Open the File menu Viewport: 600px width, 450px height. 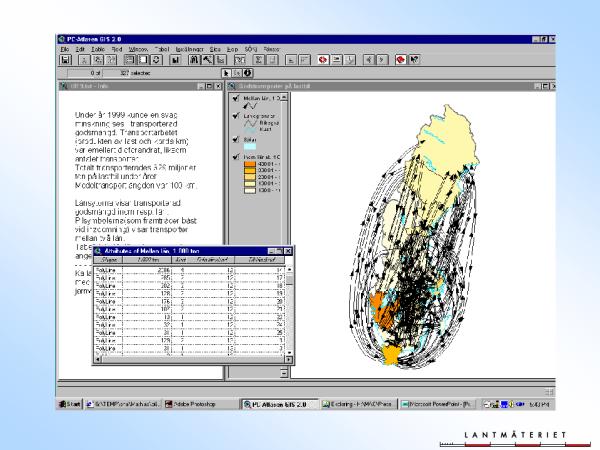(64, 48)
